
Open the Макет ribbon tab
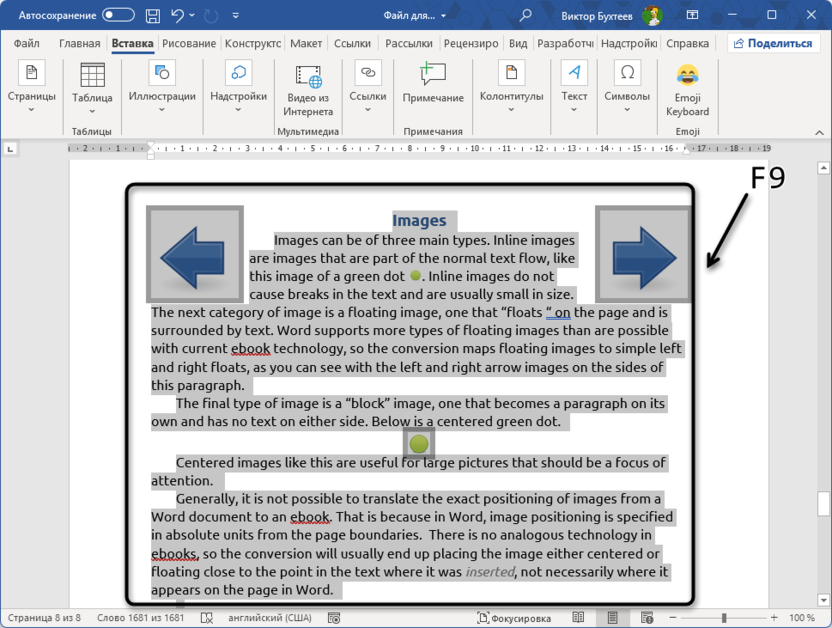coord(306,44)
